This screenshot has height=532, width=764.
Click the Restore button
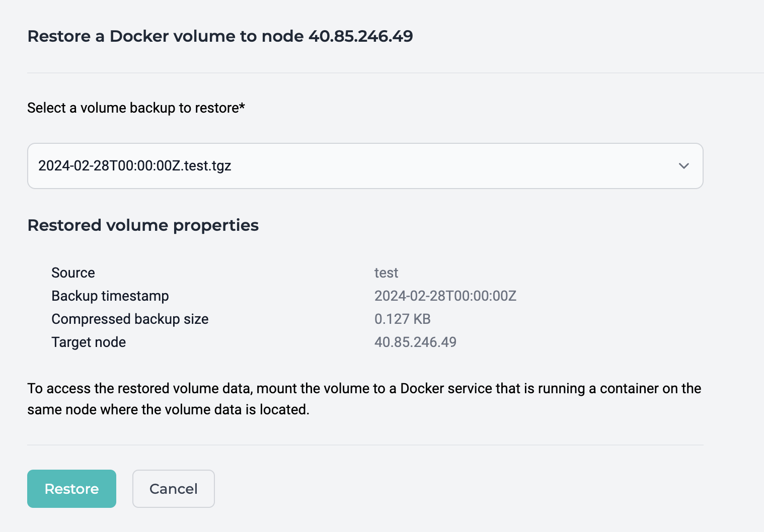pyautogui.click(x=71, y=489)
